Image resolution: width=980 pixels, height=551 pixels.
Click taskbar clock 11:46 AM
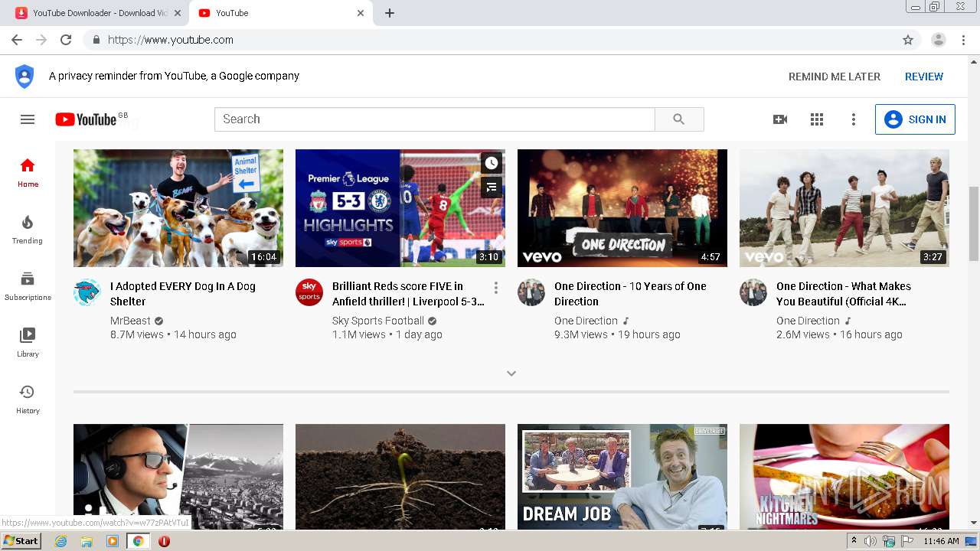coord(941,541)
